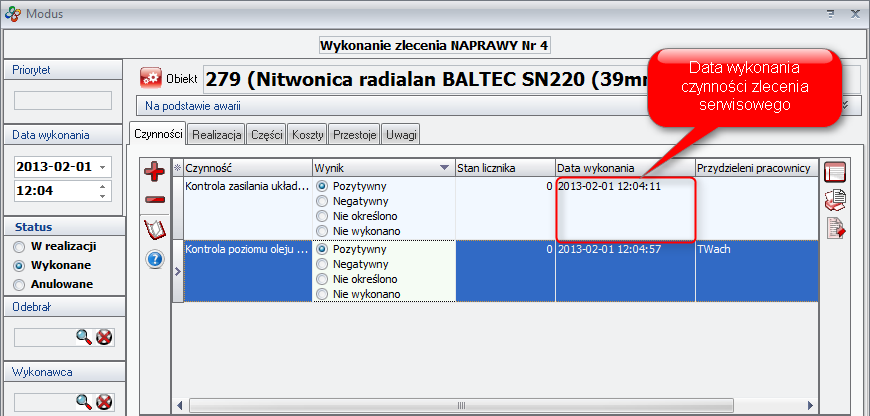Click the Priorytet input field
The image size is (870, 416).
pyautogui.click(x=63, y=100)
